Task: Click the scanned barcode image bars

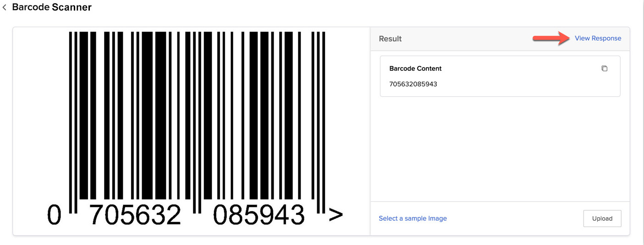Action: (197, 115)
